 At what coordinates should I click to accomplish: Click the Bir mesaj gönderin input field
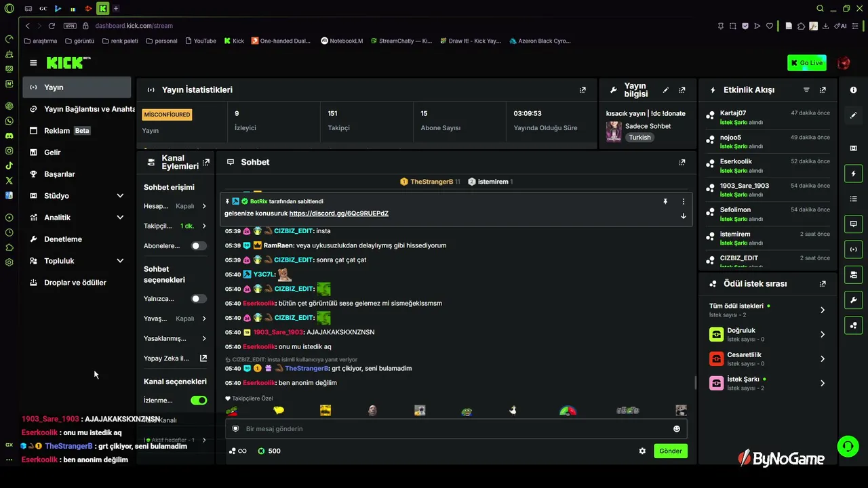point(456,428)
